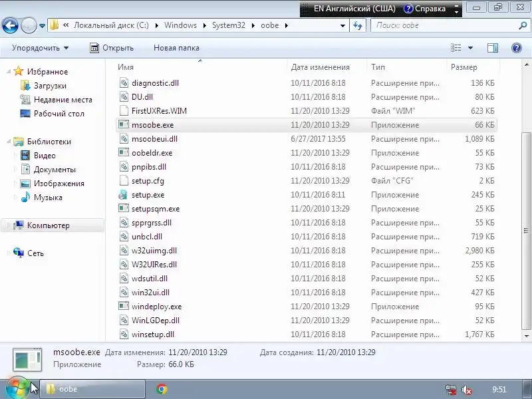Click the muted volume tray icon
This screenshot has height=399, width=532.
click(467, 390)
